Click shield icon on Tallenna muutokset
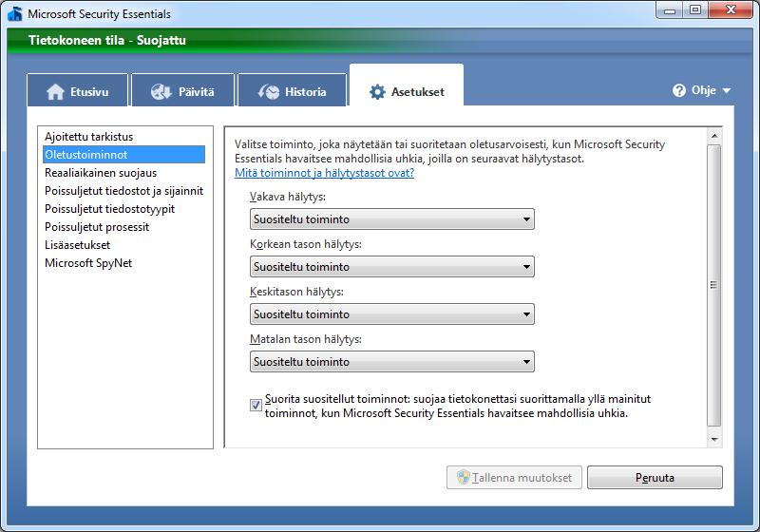 tap(464, 477)
